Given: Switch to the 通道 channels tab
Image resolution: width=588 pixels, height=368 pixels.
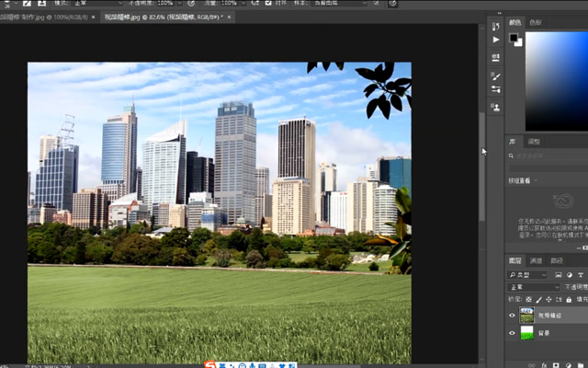Looking at the screenshot, I should tap(537, 261).
